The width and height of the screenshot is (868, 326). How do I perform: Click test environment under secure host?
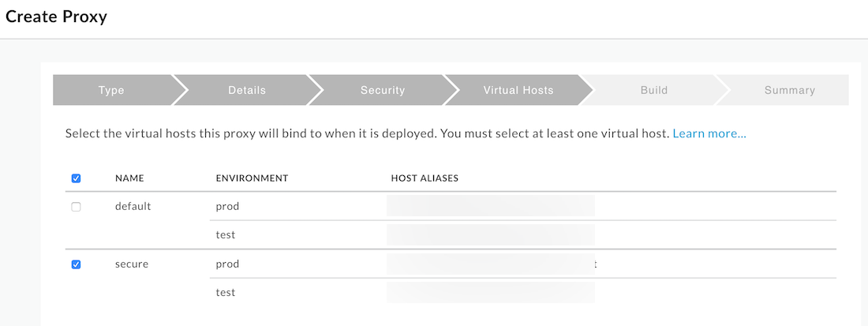[x=226, y=292]
